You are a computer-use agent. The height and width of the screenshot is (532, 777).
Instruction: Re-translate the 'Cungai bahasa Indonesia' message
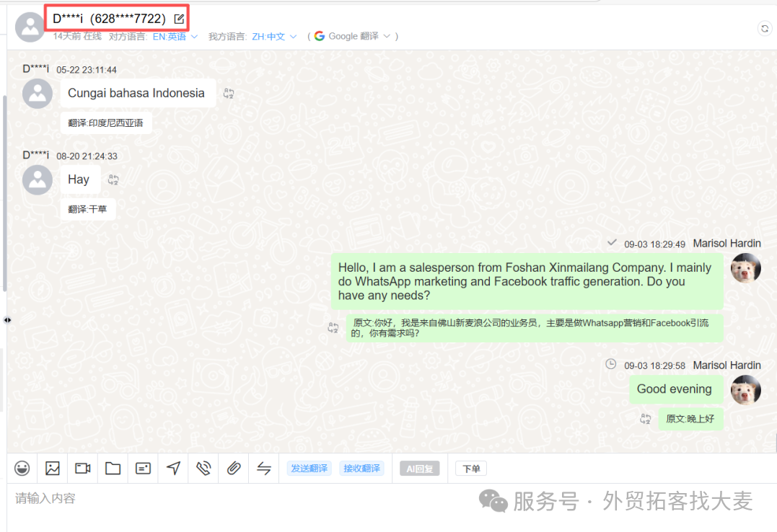(229, 93)
